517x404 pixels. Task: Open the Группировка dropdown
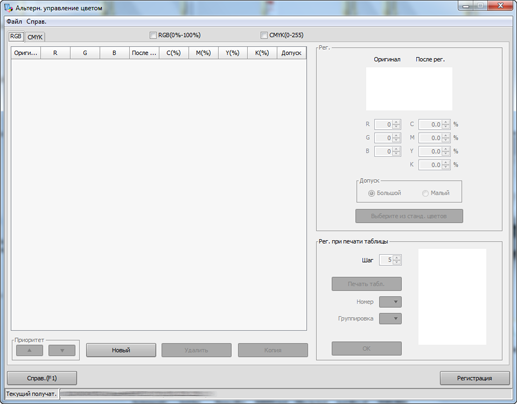pos(390,318)
